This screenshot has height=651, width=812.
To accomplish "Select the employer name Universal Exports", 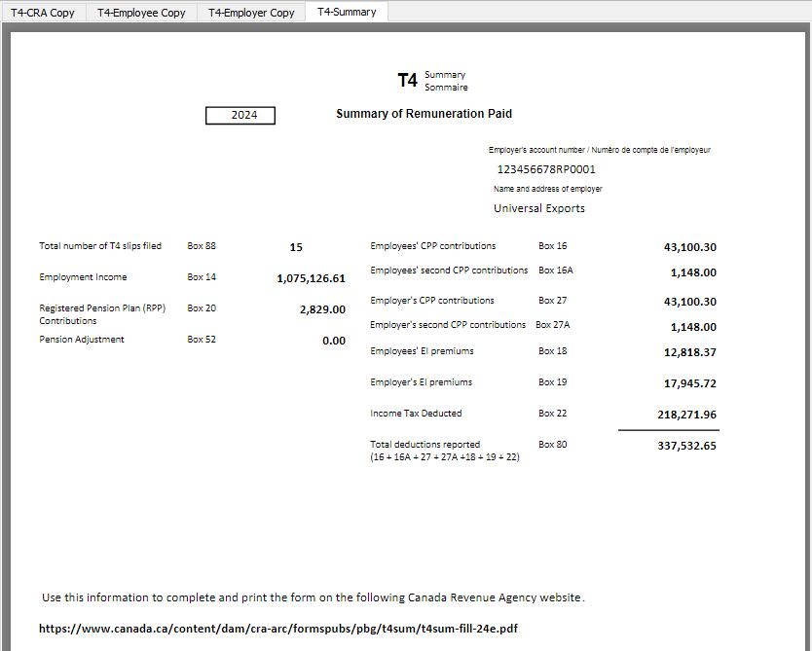I will pyautogui.click(x=538, y=207).
